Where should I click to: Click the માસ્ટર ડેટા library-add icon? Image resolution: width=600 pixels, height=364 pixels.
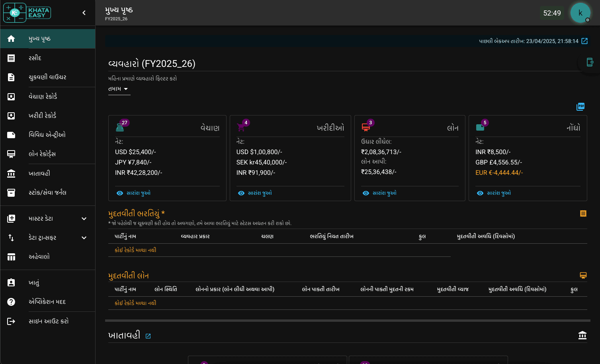11,219
